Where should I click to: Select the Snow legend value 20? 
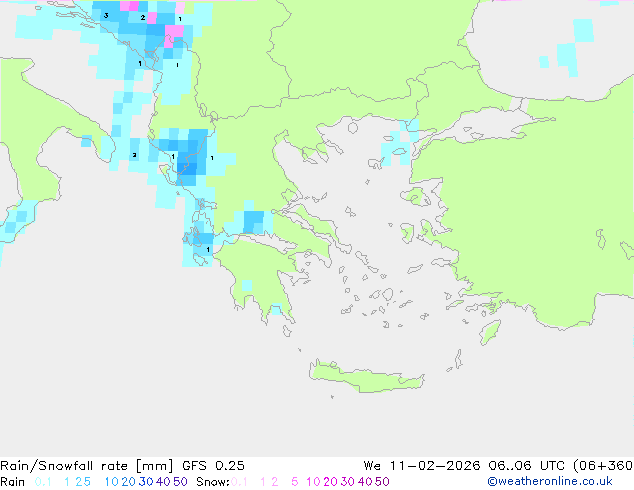[330, 482]
